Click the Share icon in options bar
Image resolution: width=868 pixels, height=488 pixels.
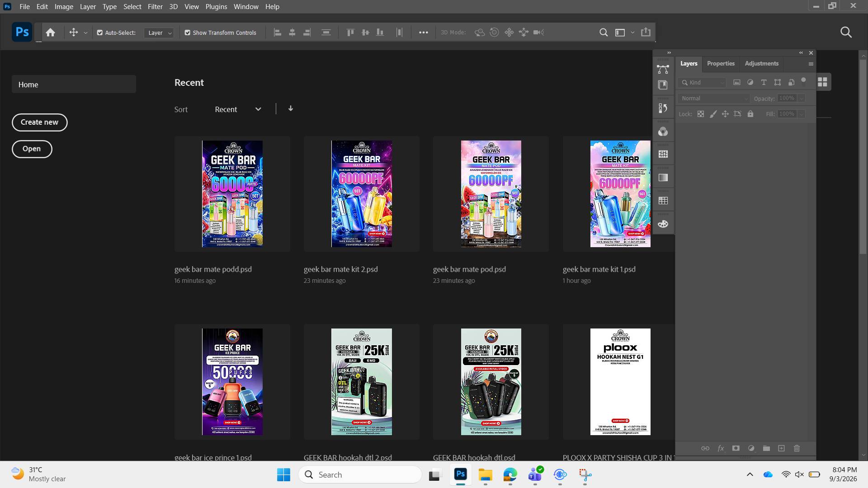pos(646,32)
